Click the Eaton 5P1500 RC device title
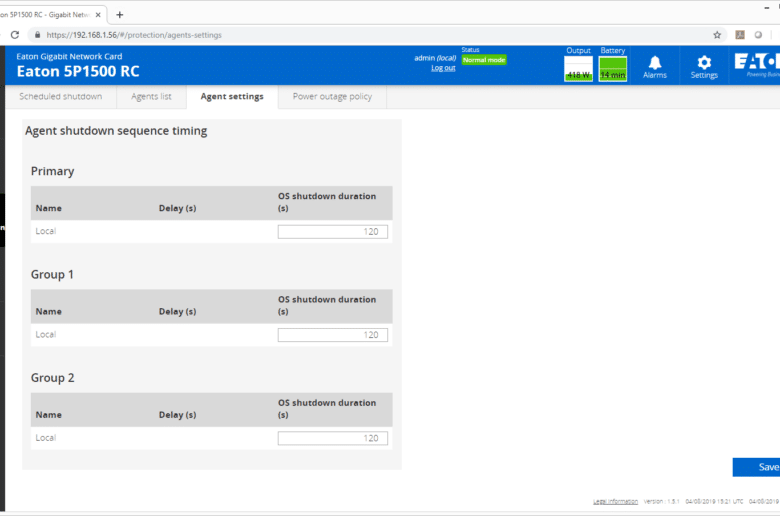 pos(78,72)
